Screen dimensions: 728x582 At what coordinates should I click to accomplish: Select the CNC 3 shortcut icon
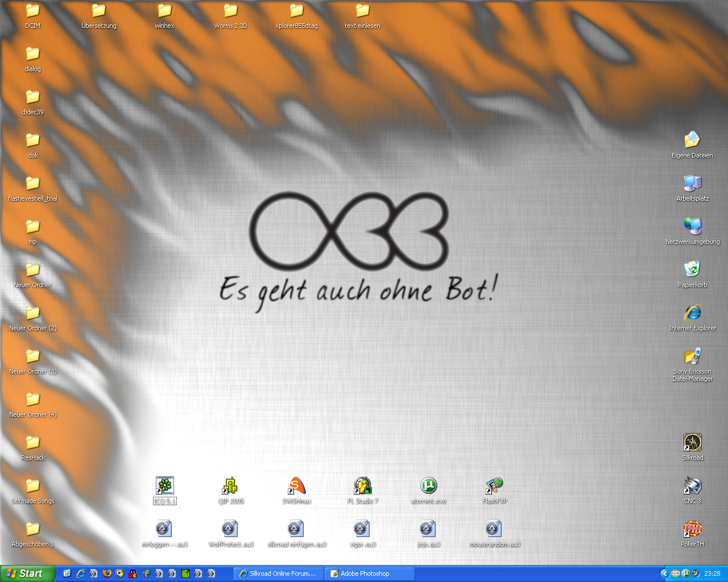[x=692, y=486]
